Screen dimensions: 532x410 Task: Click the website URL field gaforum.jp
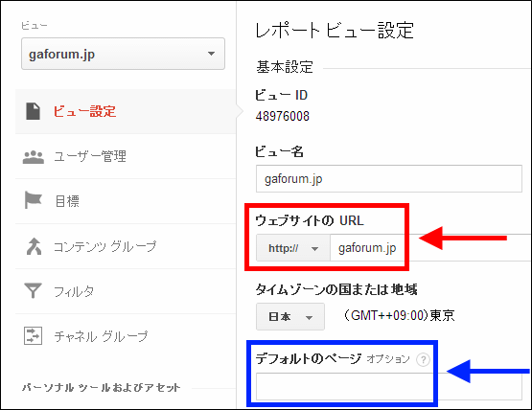click(430, 248)
